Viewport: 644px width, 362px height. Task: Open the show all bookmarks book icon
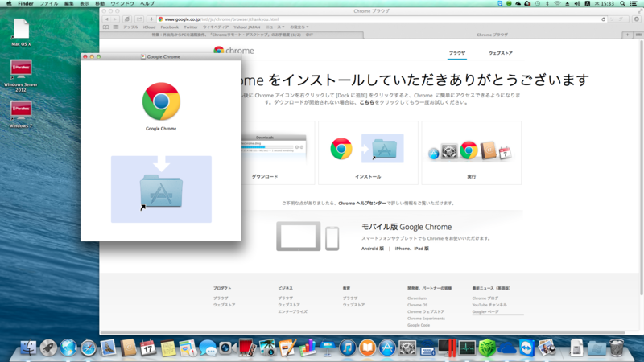tap(105, 27)
